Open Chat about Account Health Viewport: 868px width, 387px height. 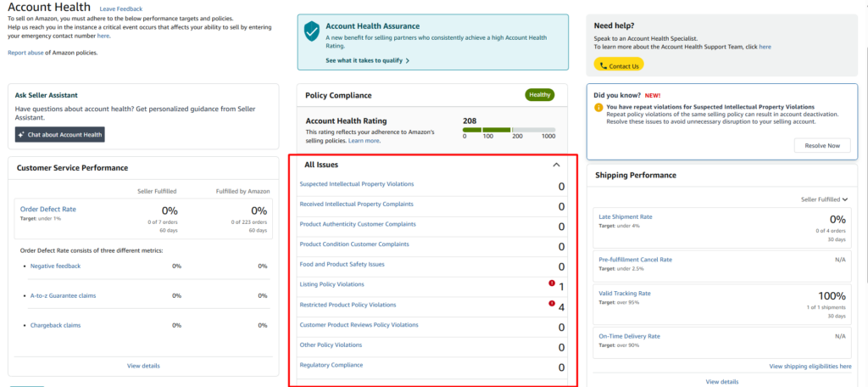[x=60, y=134]
